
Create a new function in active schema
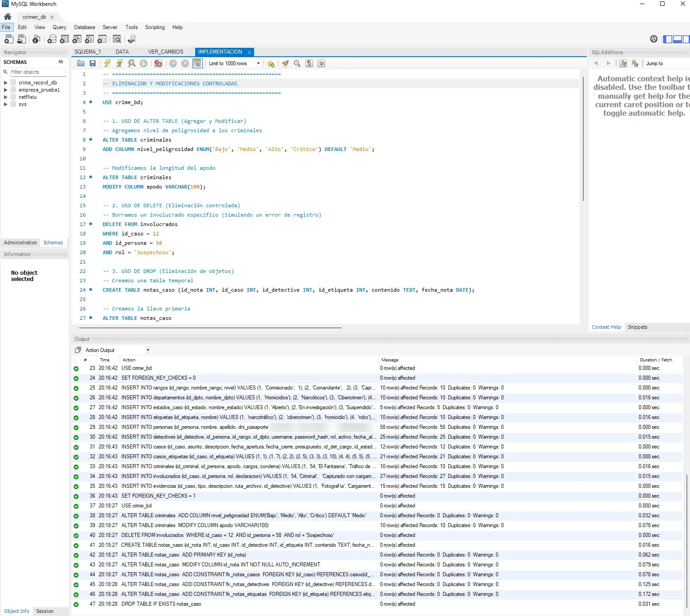coord(102,39)
